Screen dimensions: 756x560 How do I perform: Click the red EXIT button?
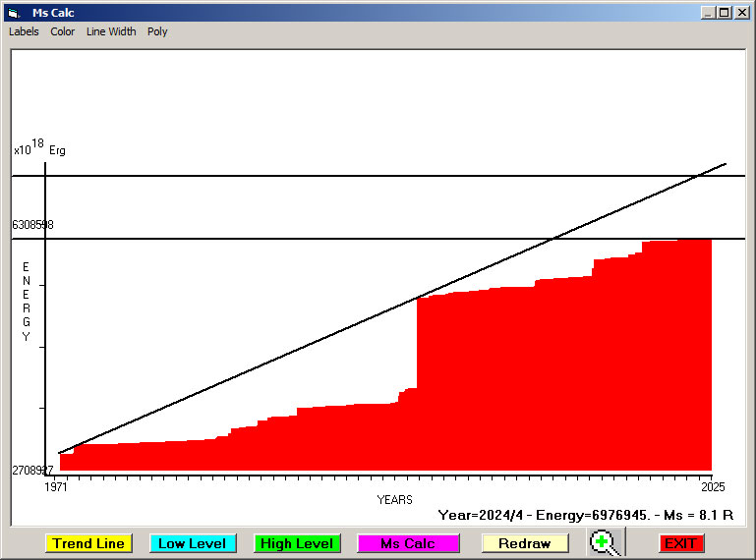680,543
